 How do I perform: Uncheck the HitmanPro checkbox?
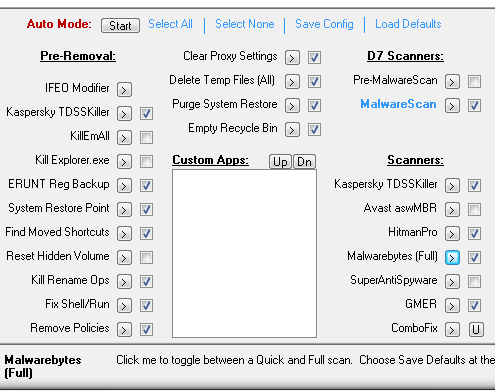click(x=474, y=234)
